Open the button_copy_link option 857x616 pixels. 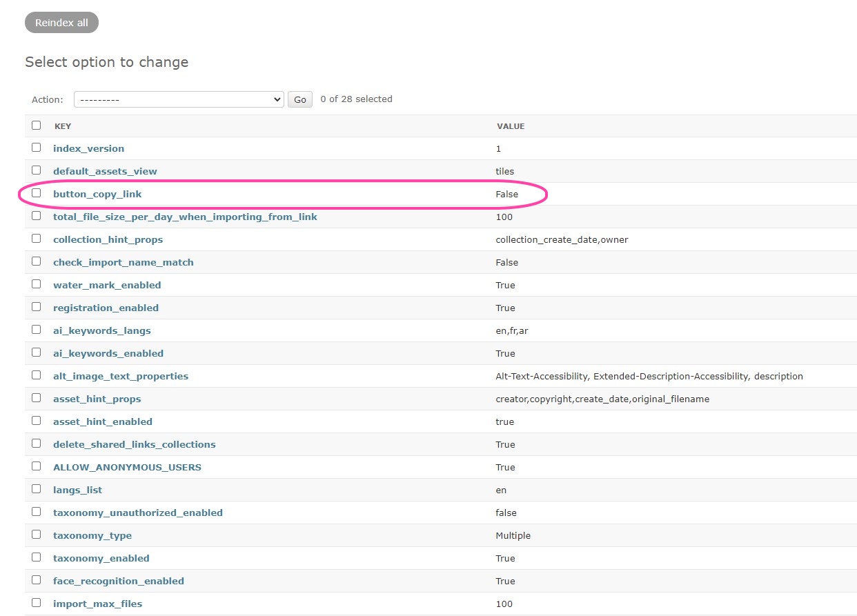[97, 194]
